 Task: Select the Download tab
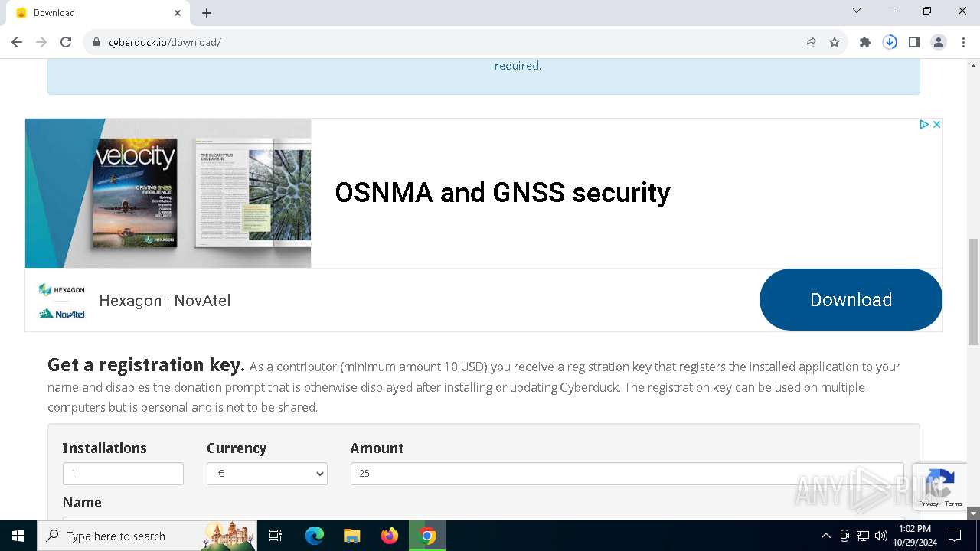(x=98, y=13)
